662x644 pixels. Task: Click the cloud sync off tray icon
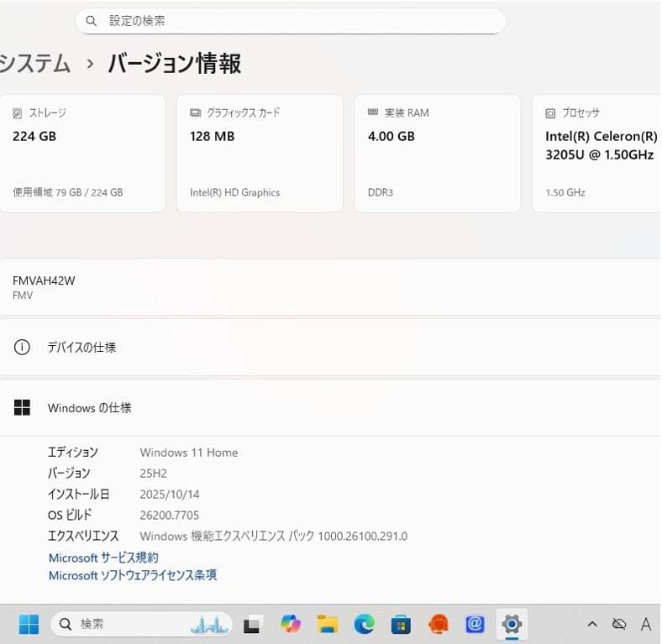(619, 624)
